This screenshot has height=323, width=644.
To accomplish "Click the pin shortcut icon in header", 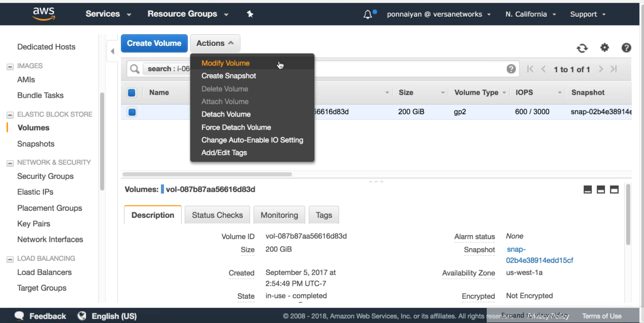I will tap(250, 14).
